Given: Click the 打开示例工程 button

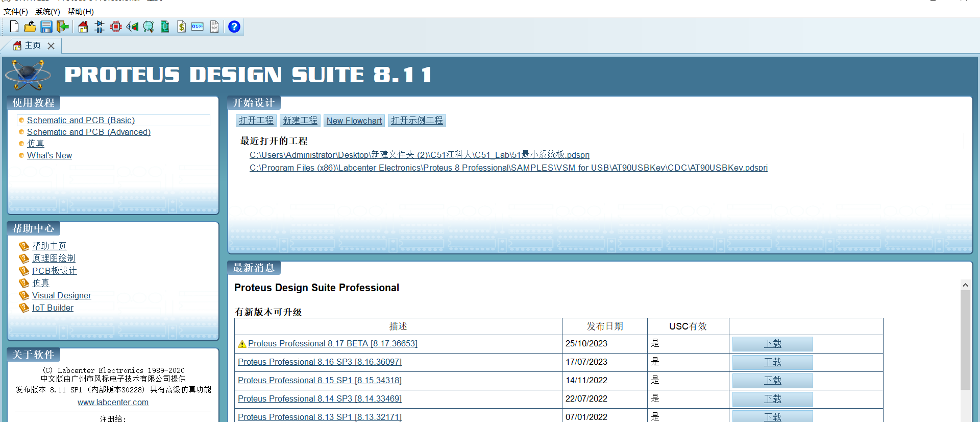Looking at the screenshot, I should coord(417,121).
